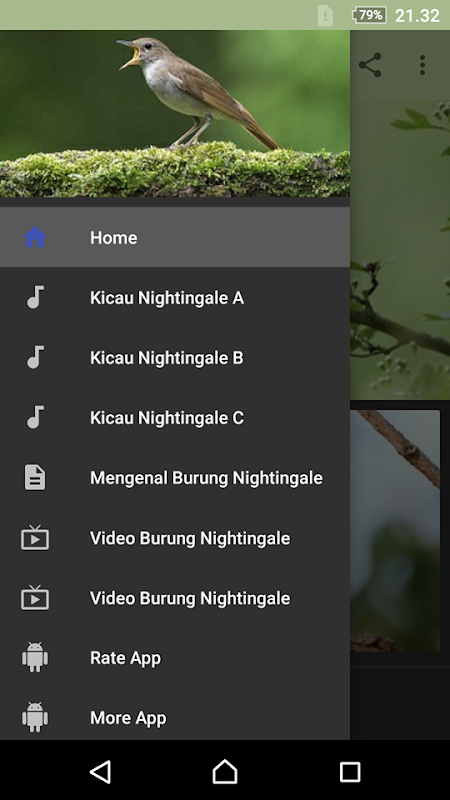This screenshot has height=800, width=450.
Task: Open Video Burung Nightingale item directly above Rate App
Action: 175,597
